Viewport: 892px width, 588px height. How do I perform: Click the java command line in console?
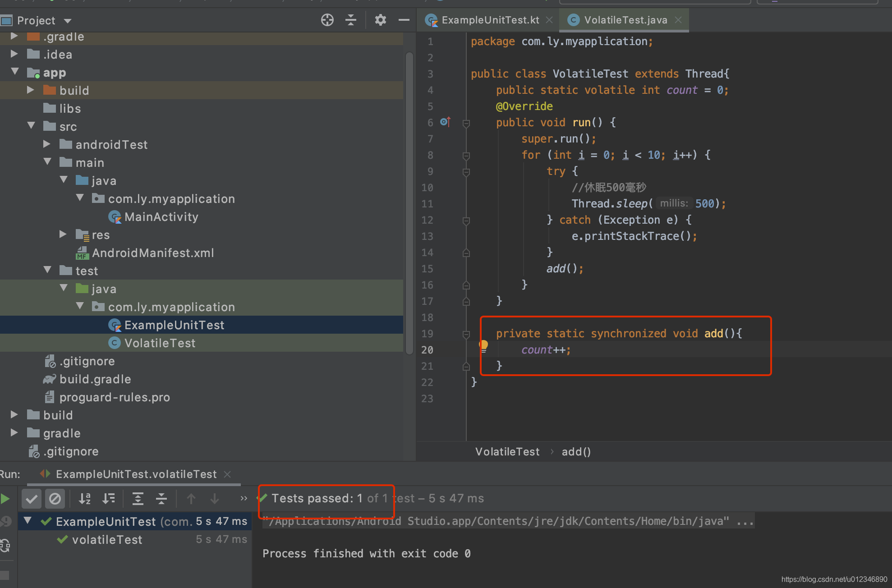508,522
